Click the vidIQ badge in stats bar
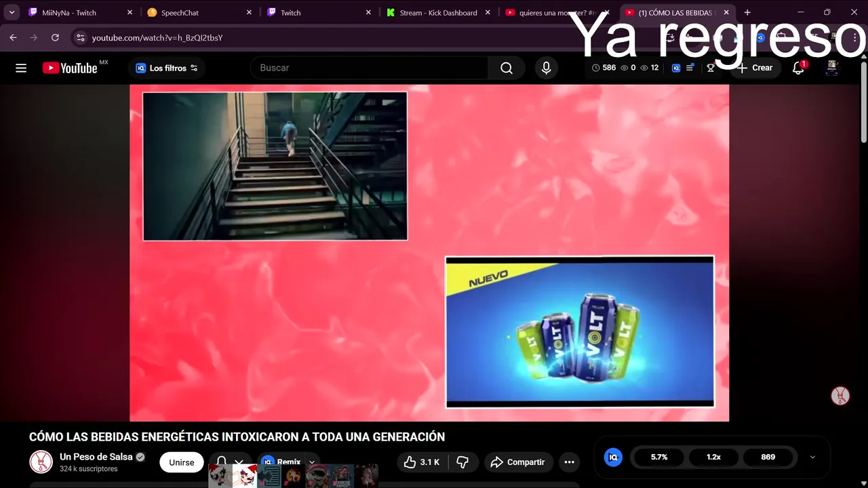868x488 pixels. pyautogui.click(x=613, y=457)
